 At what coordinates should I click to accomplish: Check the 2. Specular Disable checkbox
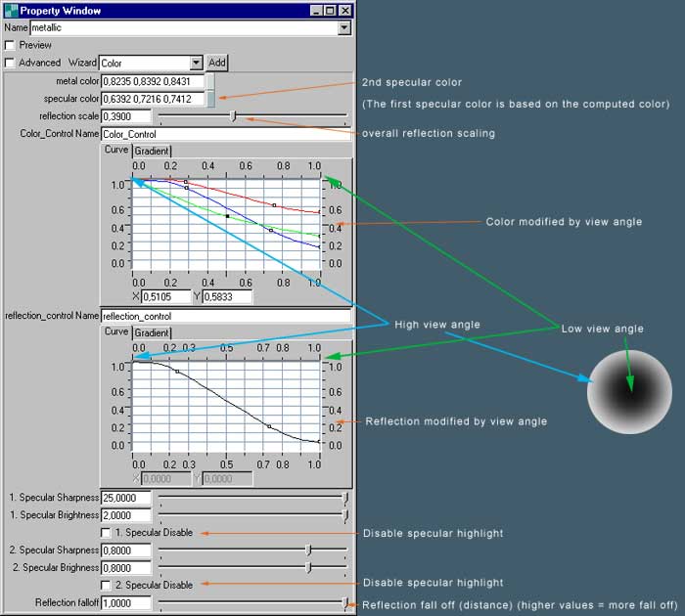click(106, 585)
